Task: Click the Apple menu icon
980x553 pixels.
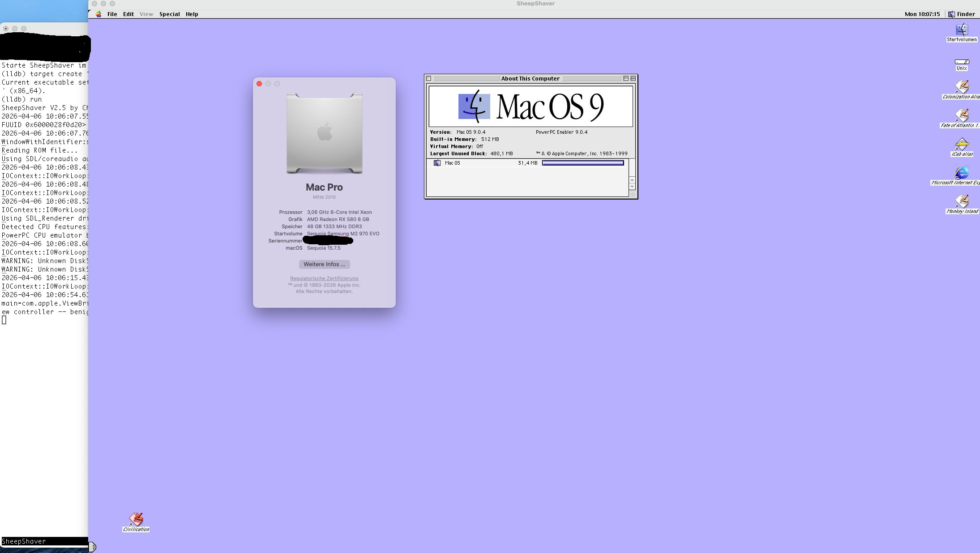Action: (98, 14)
